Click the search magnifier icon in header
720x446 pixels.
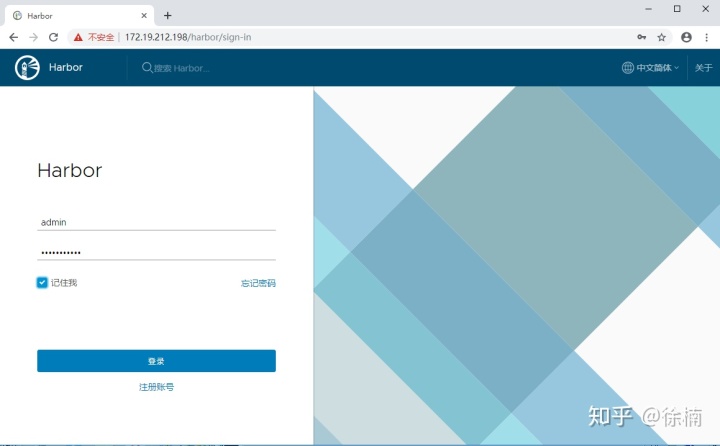pos(147,68)
